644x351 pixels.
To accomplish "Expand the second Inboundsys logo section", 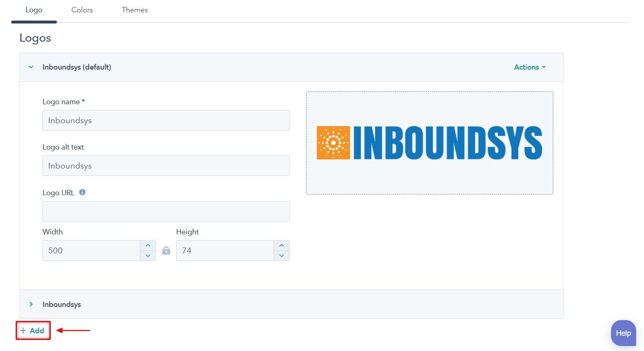I will [x=31, y=304].
